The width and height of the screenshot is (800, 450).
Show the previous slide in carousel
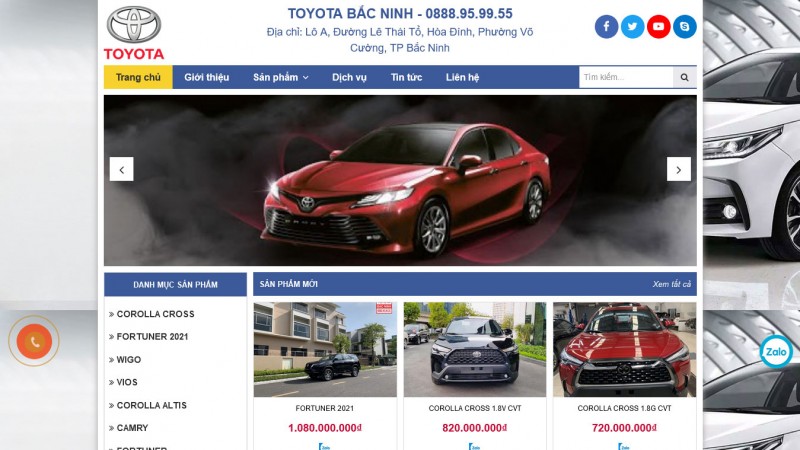point(121,169)
